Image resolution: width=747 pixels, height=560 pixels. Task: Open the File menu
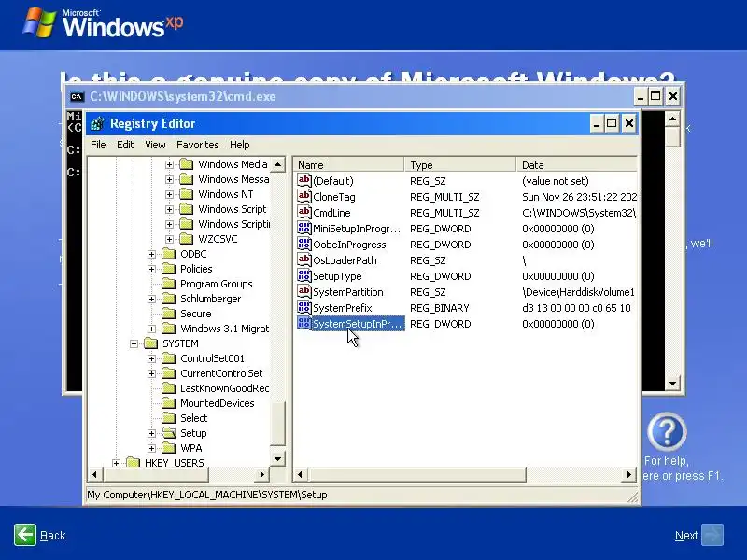[x=98, y=145]
